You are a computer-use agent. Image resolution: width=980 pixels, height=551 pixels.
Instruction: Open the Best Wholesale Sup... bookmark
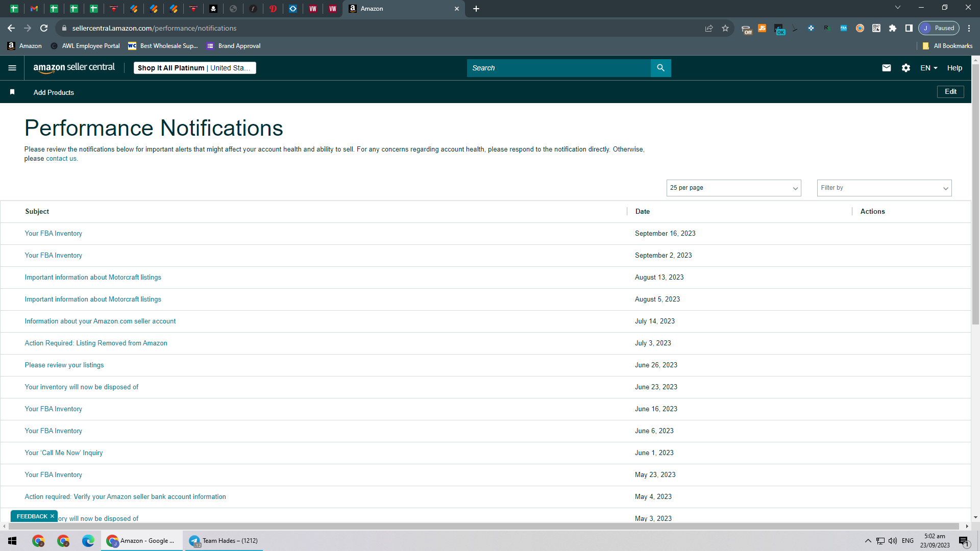point(163,46)
